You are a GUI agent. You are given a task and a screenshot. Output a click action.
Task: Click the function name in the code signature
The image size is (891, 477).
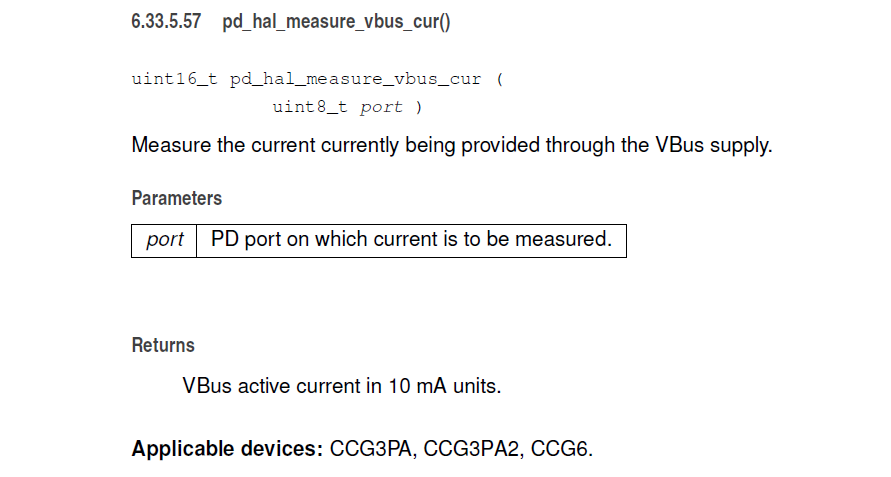point(355,79)
